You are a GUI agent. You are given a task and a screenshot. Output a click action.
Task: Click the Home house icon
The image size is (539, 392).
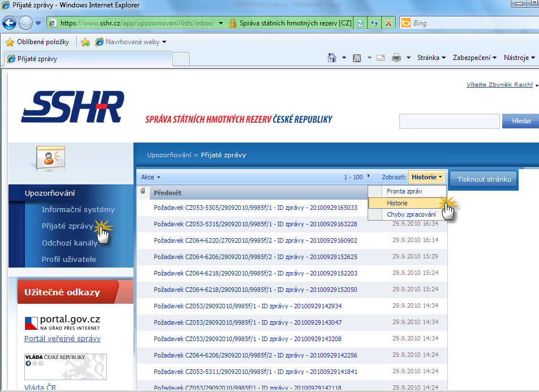point(332,58)
